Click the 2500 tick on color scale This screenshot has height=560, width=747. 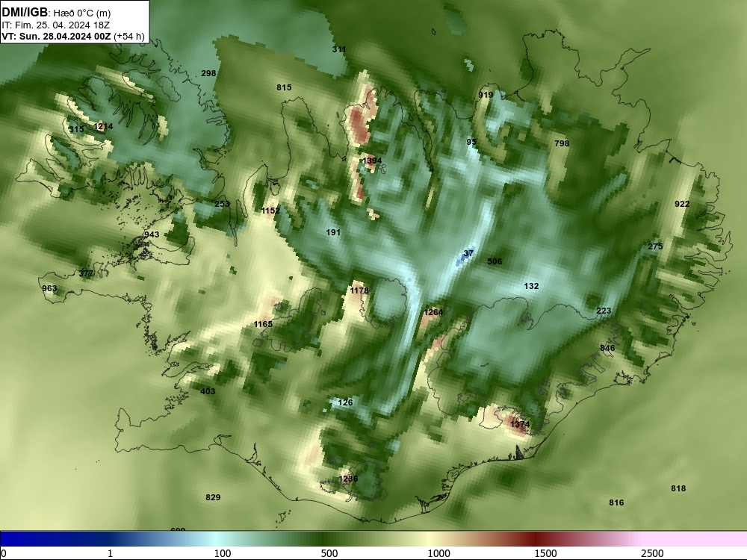pyautogui.click(x=652, y=553)
